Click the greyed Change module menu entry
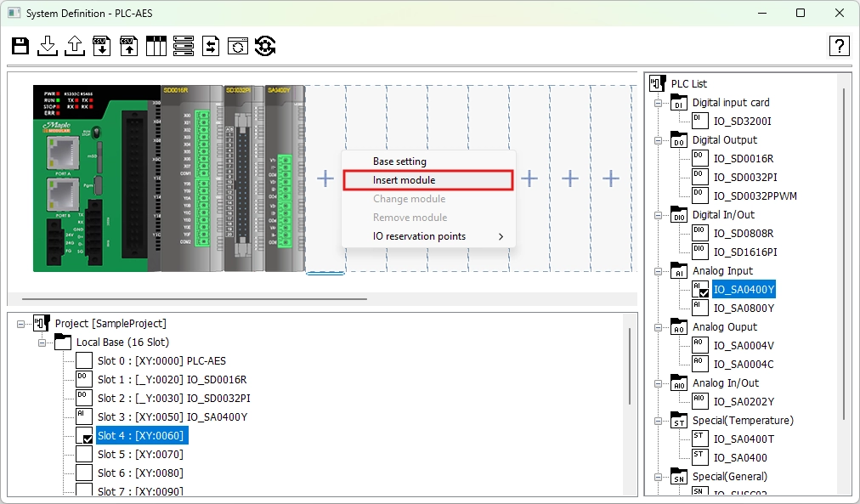The height and width of the screenshot is (504, 860). point(428,199)
